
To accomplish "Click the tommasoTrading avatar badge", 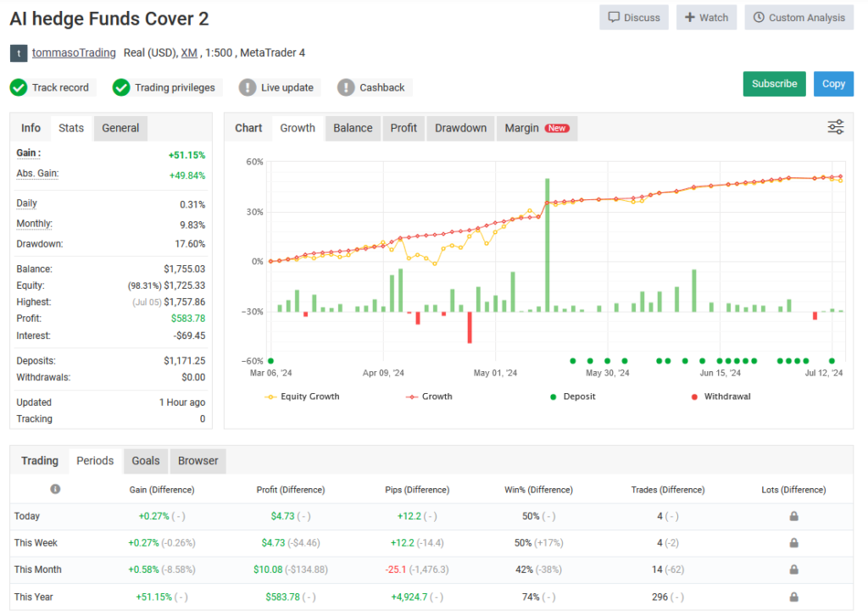I will coord(18,53).
